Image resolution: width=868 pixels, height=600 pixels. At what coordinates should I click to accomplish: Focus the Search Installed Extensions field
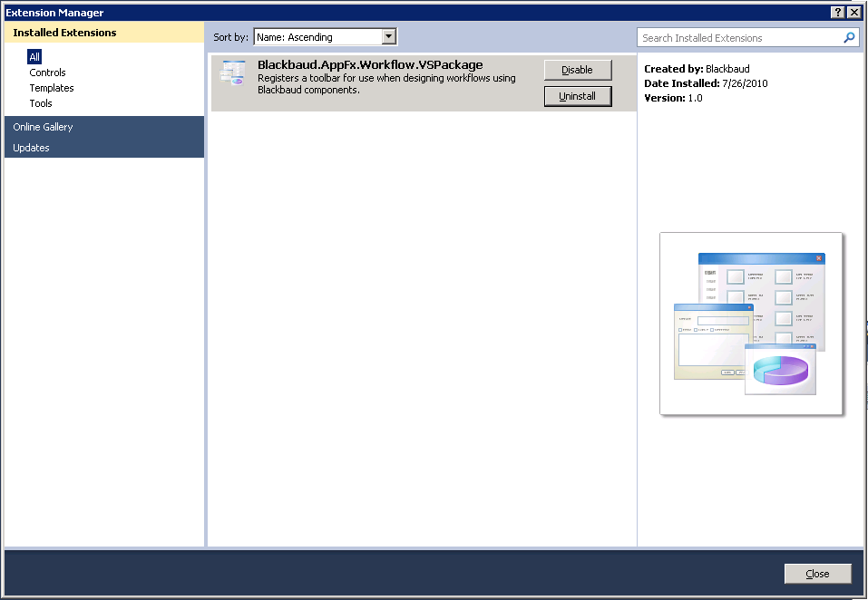pyautogui.click(x=748, y=37)
